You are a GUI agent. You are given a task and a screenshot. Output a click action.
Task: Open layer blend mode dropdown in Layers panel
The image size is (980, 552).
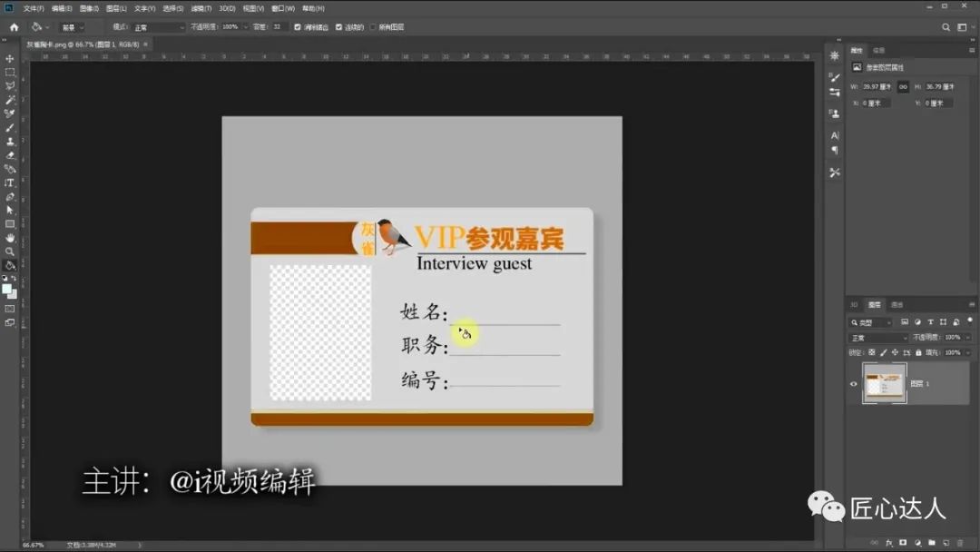[878, 338]
